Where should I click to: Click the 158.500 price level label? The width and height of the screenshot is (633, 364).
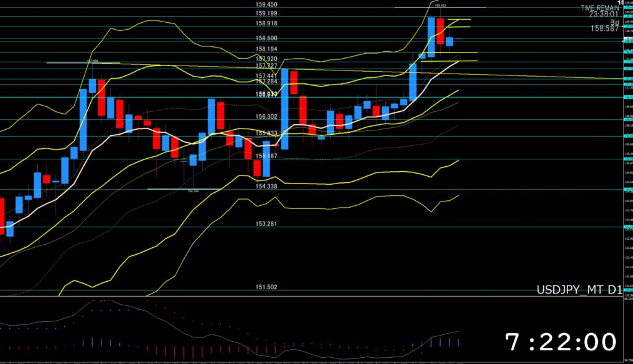(x=266, y=38)
